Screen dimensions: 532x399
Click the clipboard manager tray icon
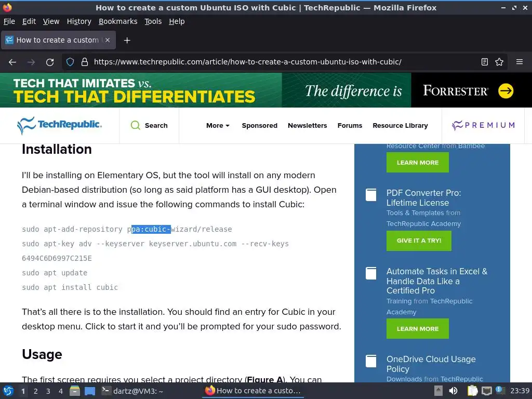[x=472, y=391]
